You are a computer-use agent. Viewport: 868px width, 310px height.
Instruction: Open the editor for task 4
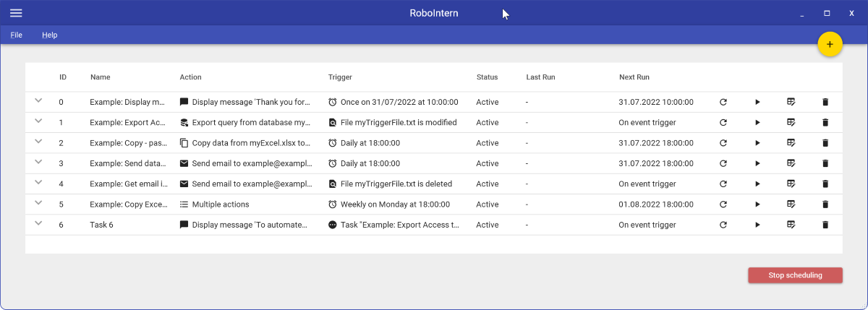(x=791, y=184)
